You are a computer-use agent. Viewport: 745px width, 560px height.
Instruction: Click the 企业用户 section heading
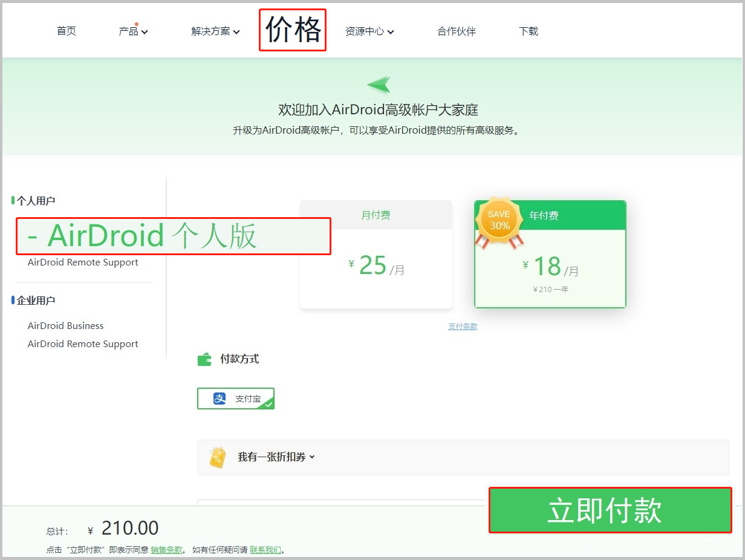point(36,301)
